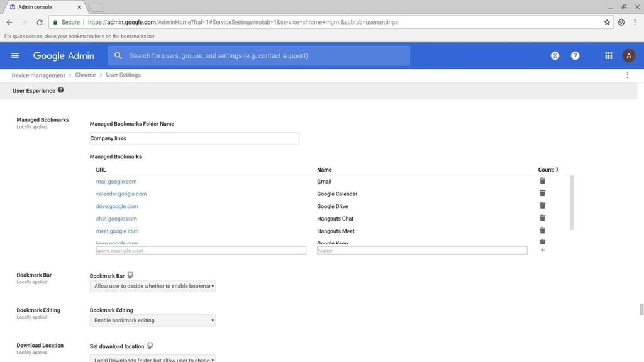644x362 pixels.
Task: Delete the Hangouts Chat bookmark
Action: pyautogui.click(x=542, y=218)
